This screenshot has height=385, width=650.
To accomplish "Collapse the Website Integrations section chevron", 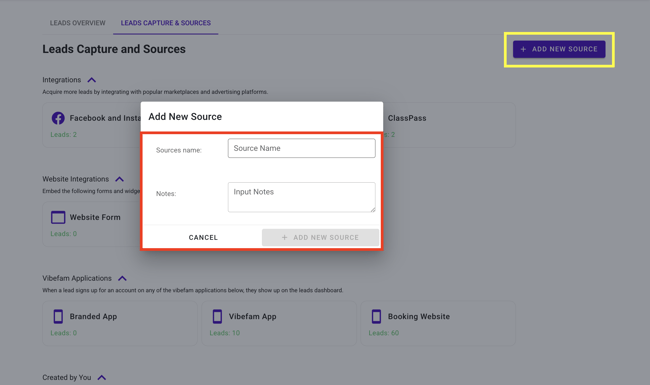I will 119,179.
